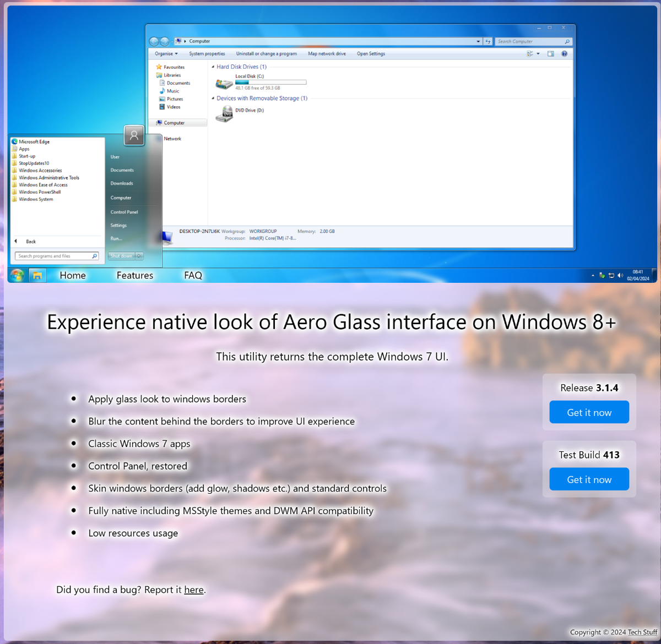This screenshot has height=644, width=661.
Task: Click the Explorer back navigation arrow
Action: [154, 41]
